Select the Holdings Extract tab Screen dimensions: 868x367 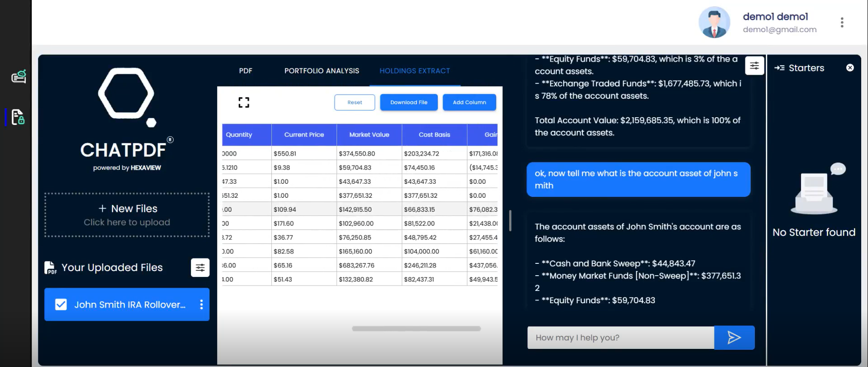pos(414,71)
